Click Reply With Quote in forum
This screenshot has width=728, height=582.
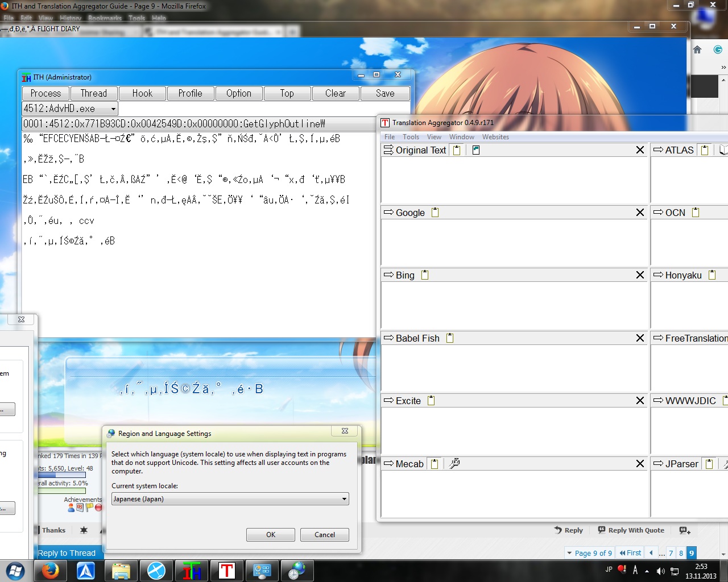click(x=631, y=530)
